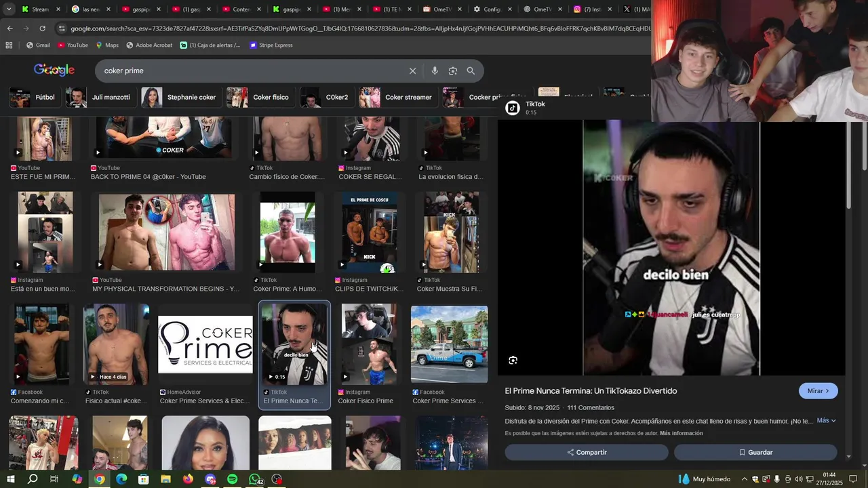Viewport: 868px width, 488px height.
Task: Reload the page with the refresh icon
Action: pos(42,28)
